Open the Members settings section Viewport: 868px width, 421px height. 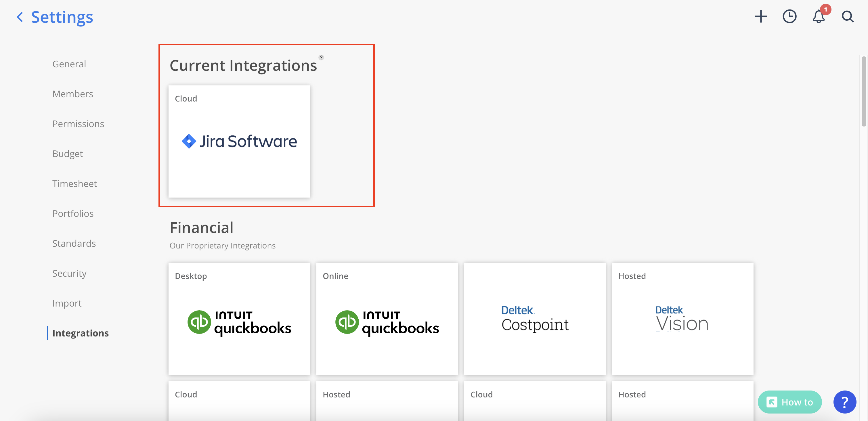pyautogui.click(x=72, y=94)
